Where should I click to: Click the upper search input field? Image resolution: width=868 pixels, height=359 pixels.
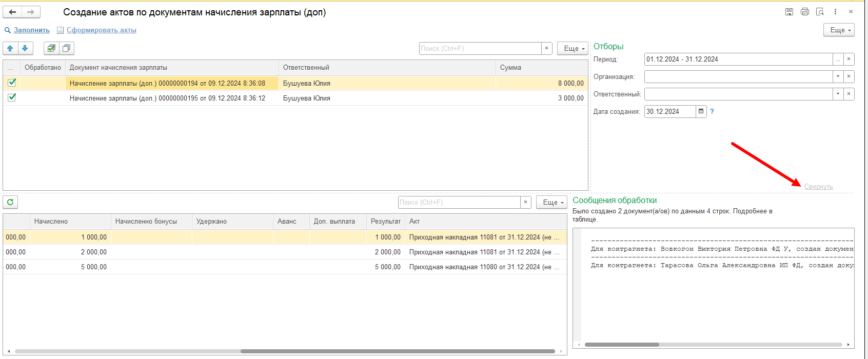tap(480, 48)
